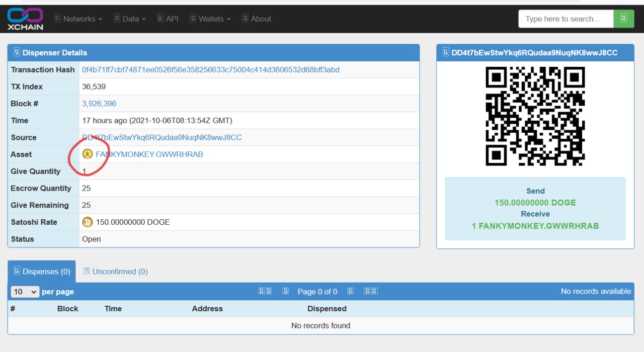Go to the previous page of dispenses
Screen dimensions: 644x352
coord(286,291)
